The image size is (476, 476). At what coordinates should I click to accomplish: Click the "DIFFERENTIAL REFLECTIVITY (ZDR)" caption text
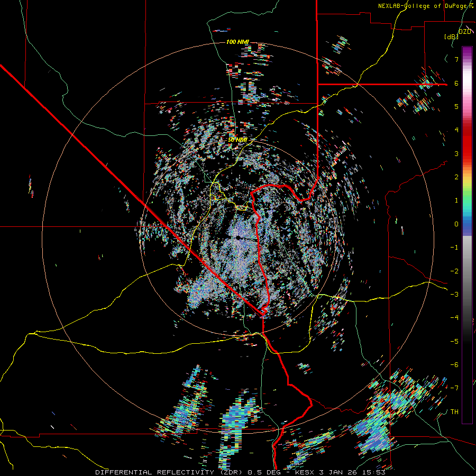[169, 472]
